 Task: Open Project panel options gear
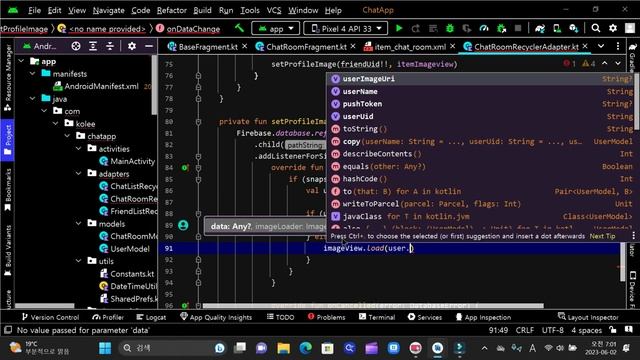click(131, 46)
